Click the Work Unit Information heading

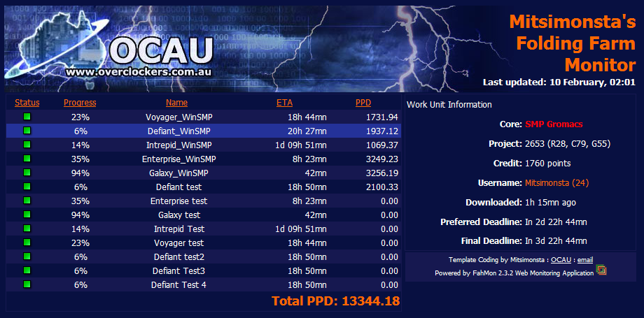coord(449,105)
